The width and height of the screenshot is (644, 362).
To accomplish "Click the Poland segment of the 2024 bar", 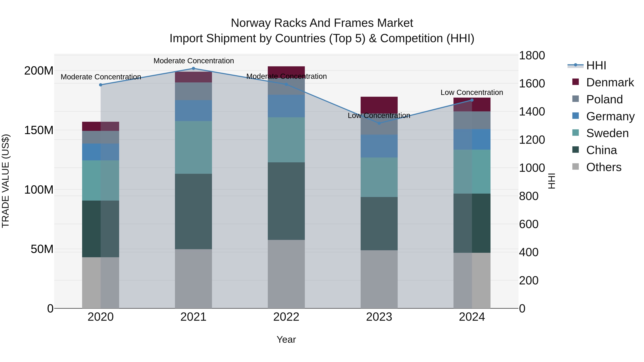I will pyautogui.click(x=472, y=120).
